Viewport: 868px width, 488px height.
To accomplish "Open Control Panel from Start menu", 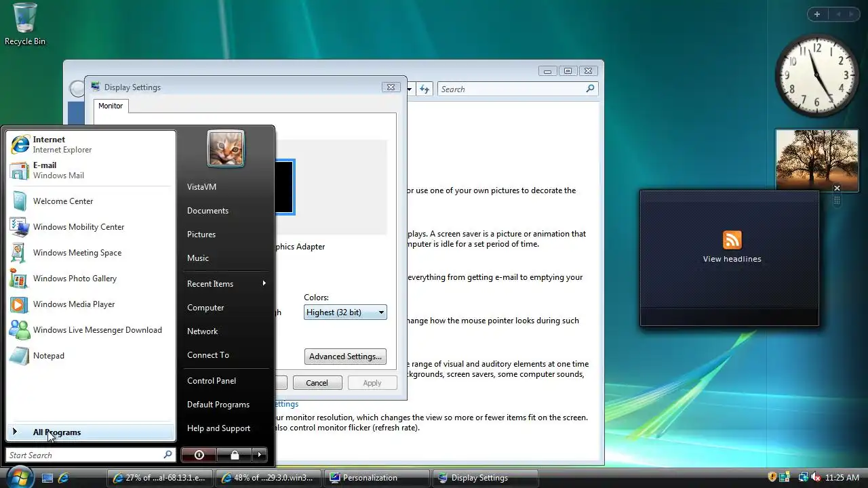I will coord(212,381).
